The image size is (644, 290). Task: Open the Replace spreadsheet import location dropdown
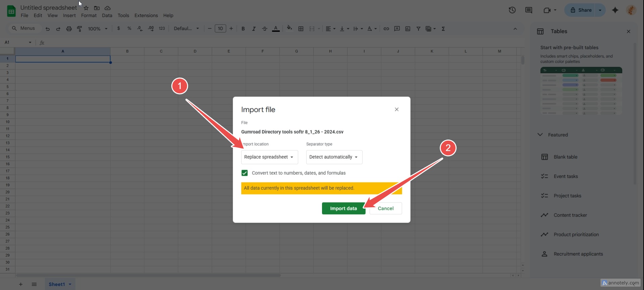(x=269, y=157)
